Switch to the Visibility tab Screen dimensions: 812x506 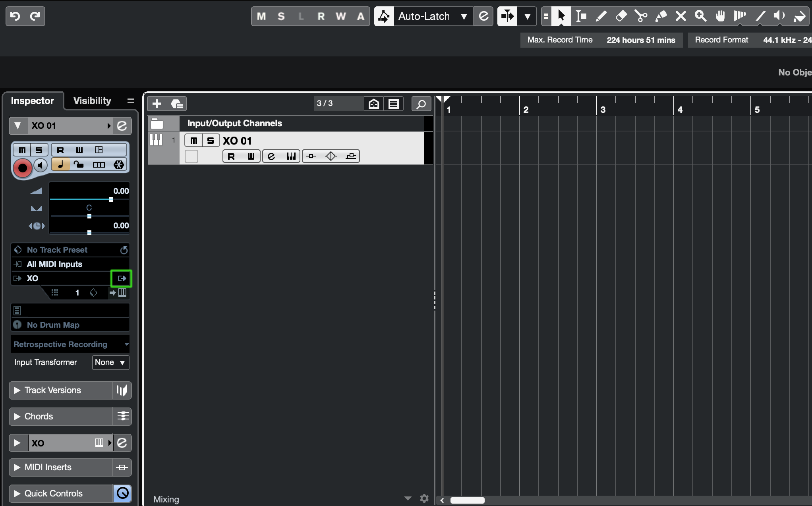(x=92, y=101)
